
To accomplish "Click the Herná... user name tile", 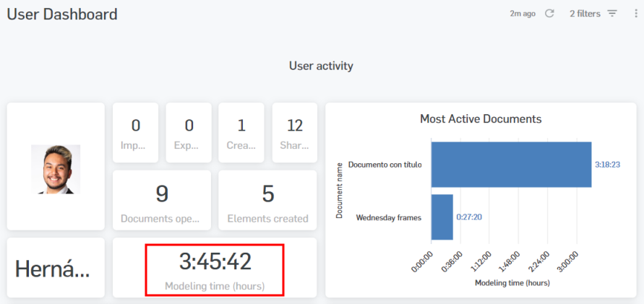I will (56, 268).
